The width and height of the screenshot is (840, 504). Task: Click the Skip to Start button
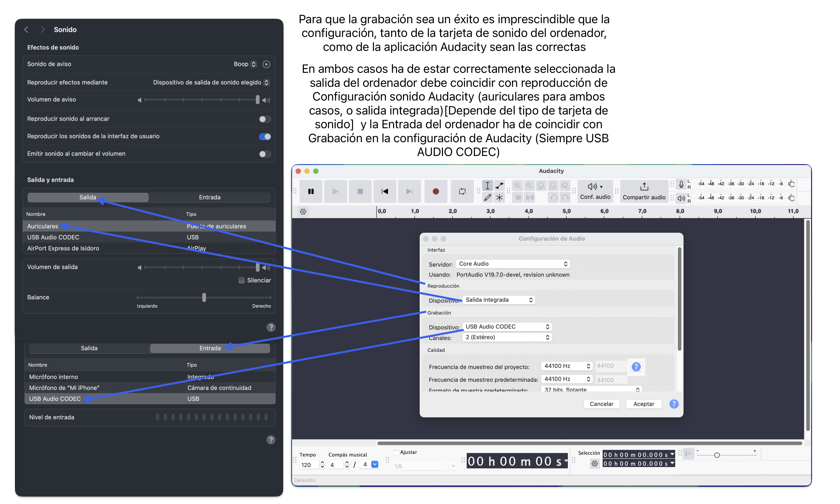385,192
